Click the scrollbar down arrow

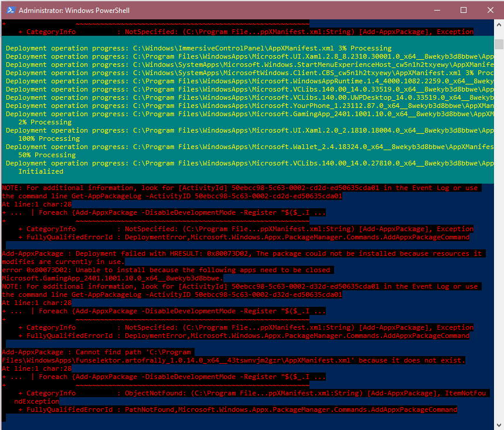(499, 425)
